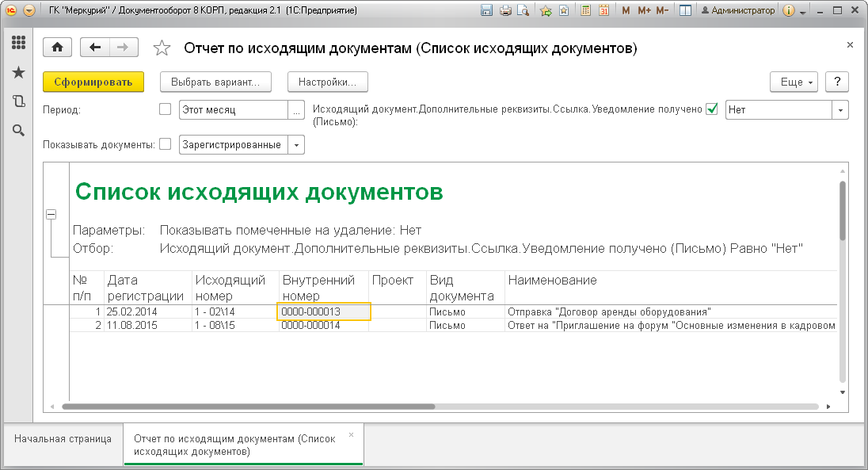Viewport: 868px width, 470px height.
Task: Open the sections grid menu in the sidebar
Action: (x=18, y=43)
